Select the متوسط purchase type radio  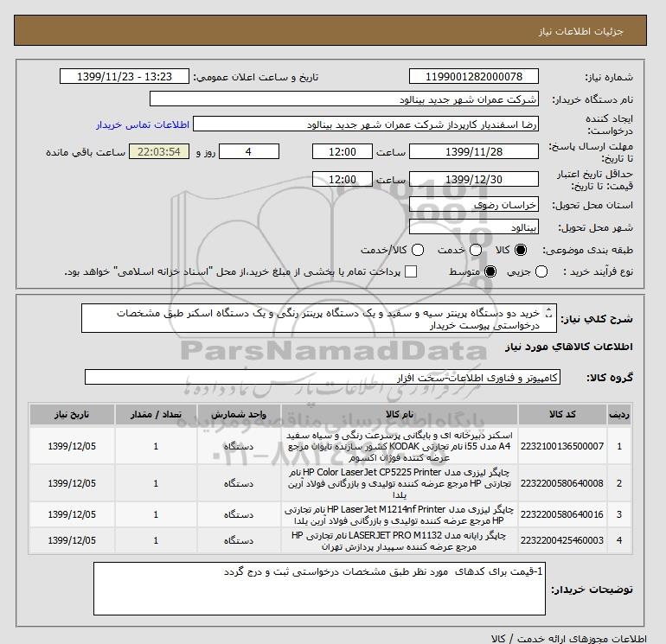click(x=490, y=271)
